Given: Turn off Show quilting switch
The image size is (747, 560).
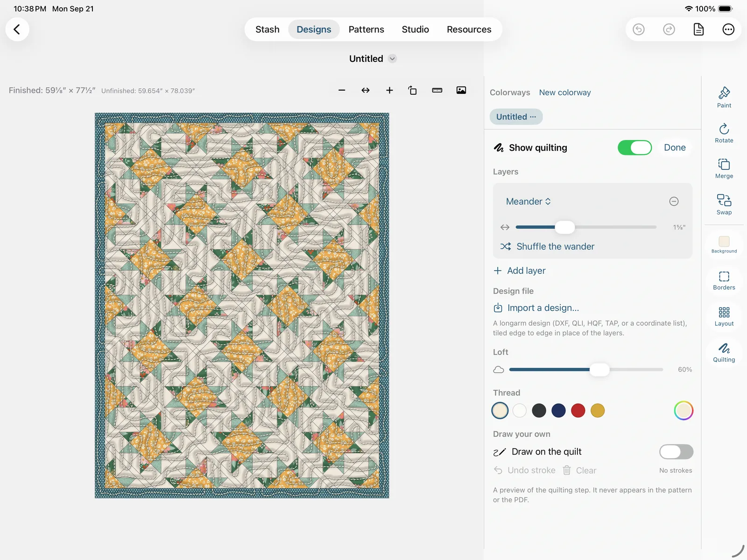Looking at the screenshot, I should coord(634,147).
